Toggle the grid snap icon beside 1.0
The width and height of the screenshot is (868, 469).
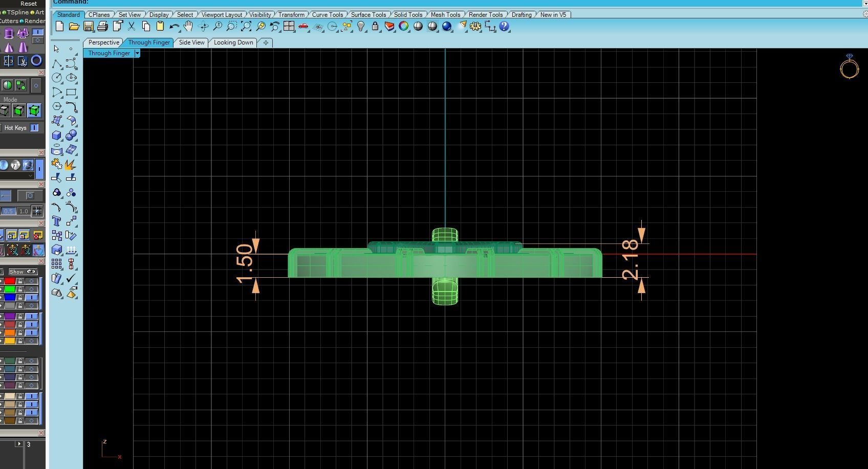point(37,211)
